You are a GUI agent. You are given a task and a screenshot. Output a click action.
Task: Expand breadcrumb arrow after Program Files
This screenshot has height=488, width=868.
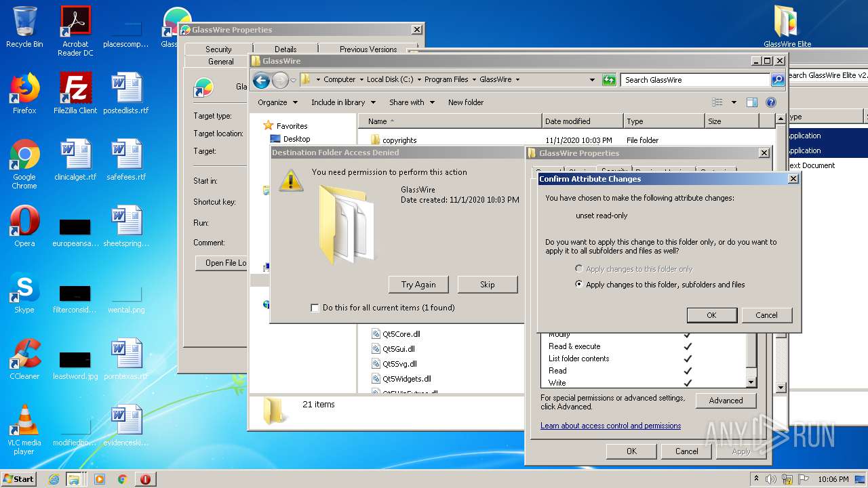474,80
